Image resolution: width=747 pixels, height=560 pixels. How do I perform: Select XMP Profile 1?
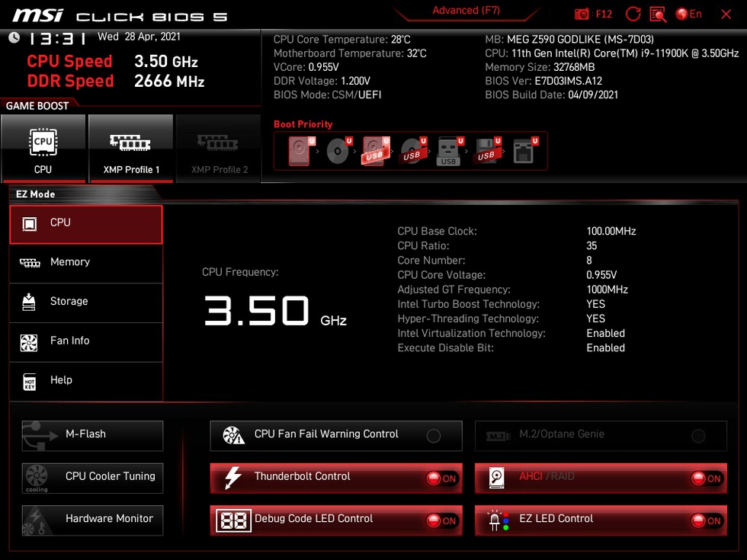pyautogui.click(x=130, y=148)
